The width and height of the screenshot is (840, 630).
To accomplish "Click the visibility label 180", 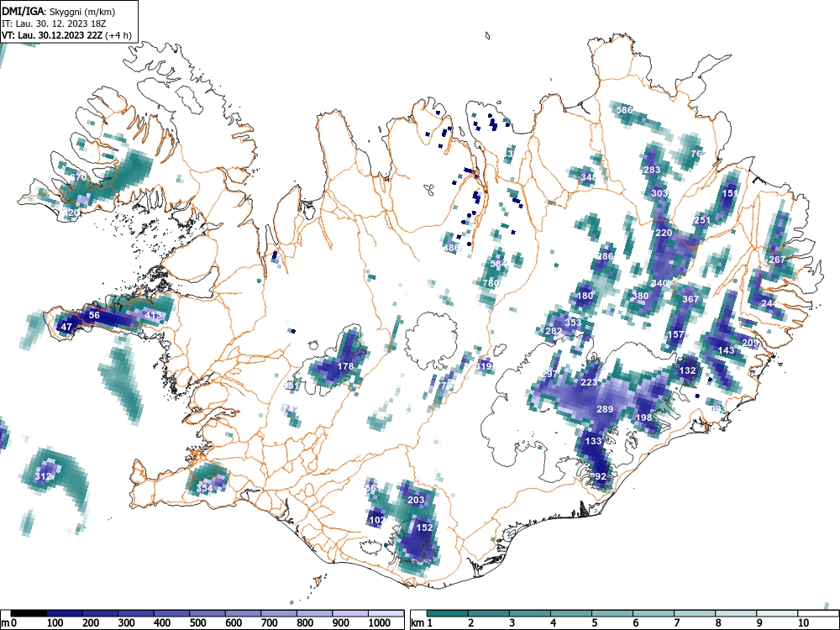I will [585, 295].
